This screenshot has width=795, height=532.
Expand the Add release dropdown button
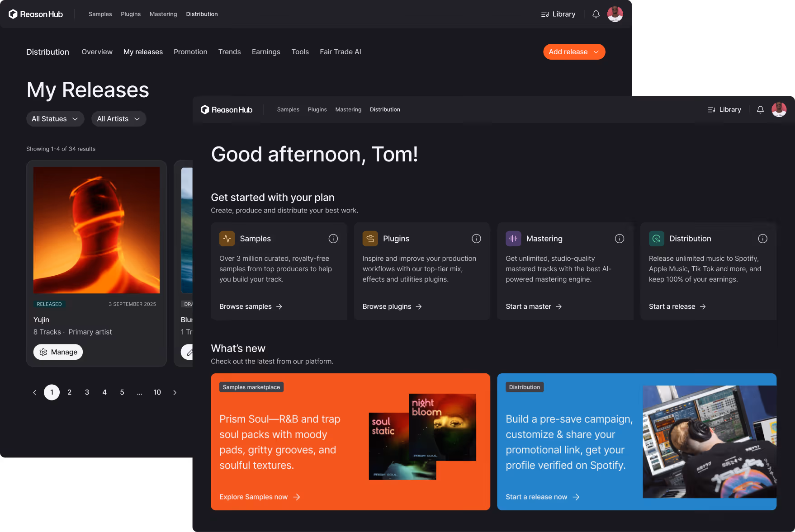[x=574, y=52]
